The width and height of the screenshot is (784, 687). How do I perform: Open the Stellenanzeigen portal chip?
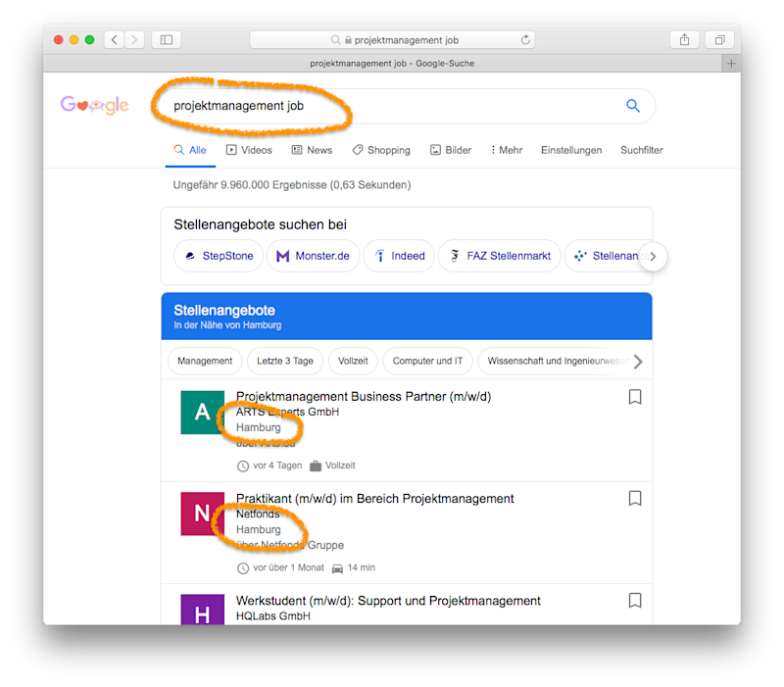click(x=608, y=256)
